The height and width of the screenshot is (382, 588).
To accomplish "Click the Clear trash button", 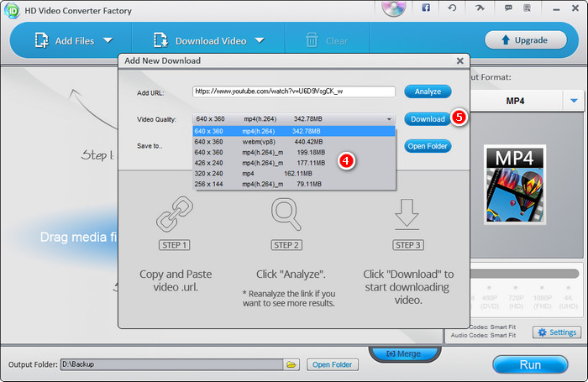I will point(327,40).
